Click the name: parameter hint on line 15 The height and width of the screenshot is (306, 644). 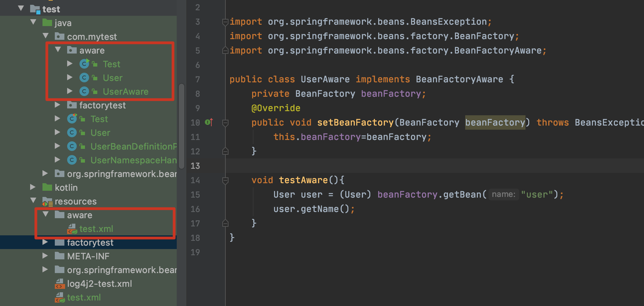[504, 195]
